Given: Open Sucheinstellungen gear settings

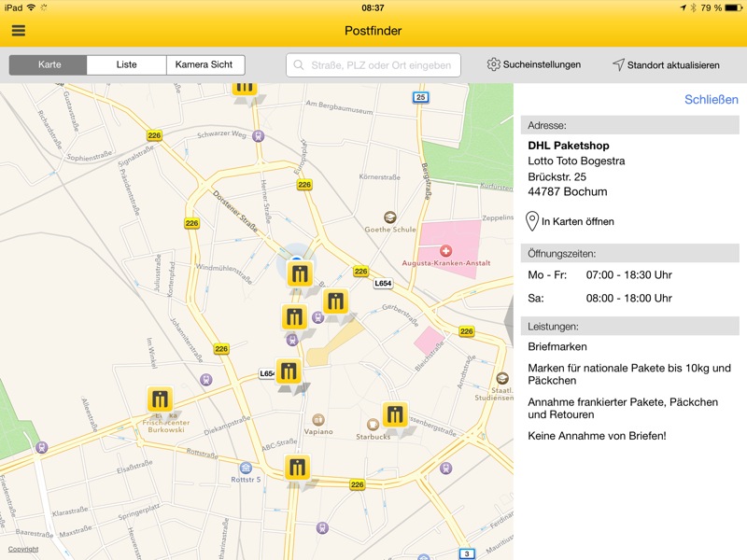Looking at the screenshot, I should (534, 65).
